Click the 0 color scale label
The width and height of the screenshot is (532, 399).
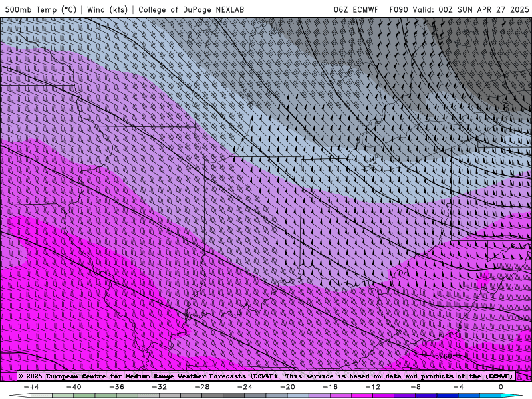(501, 387)
